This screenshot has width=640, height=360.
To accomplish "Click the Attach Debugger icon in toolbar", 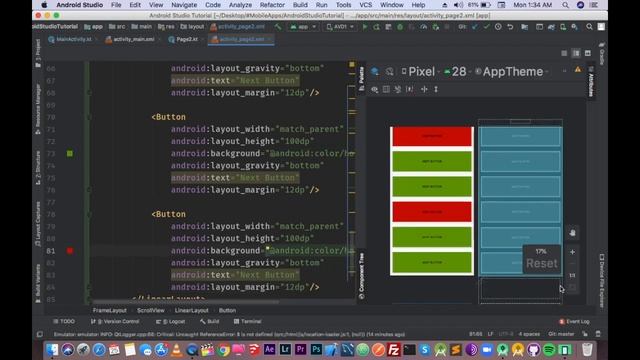I will tap(436, 27).
